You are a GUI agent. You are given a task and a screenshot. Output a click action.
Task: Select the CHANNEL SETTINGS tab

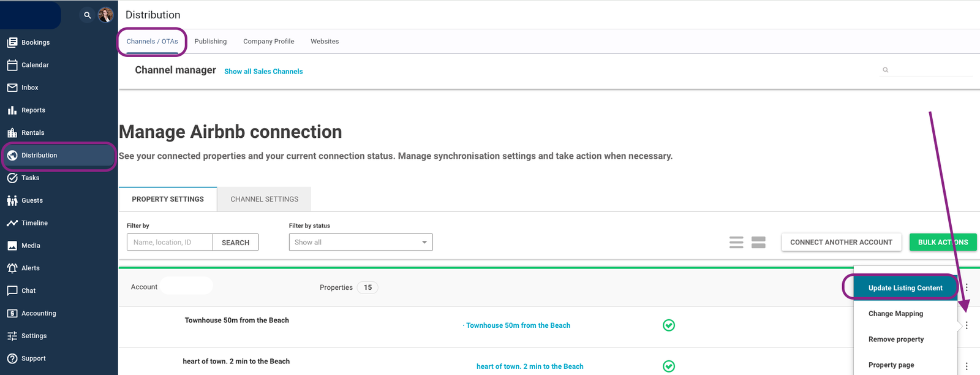pos(265,199)
